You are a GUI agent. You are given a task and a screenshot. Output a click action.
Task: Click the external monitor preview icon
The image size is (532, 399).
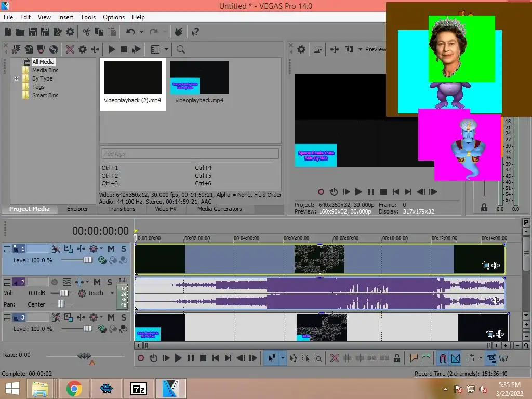(x=318, y=49)
